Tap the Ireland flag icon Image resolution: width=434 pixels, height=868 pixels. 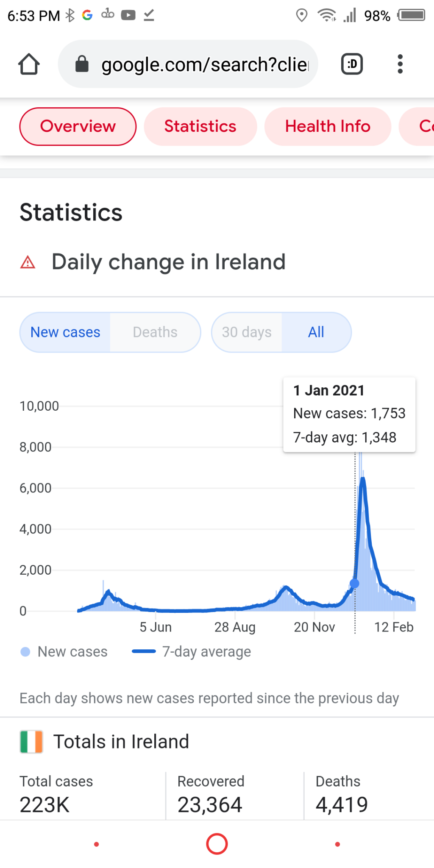pyautogui.click(x=31, y=742)
